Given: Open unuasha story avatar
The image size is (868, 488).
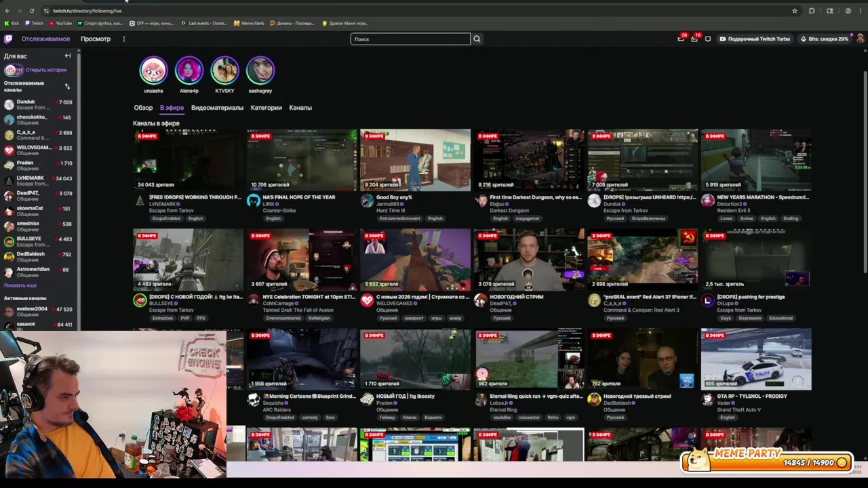Looking at the screenshot, I should (153, 70).
